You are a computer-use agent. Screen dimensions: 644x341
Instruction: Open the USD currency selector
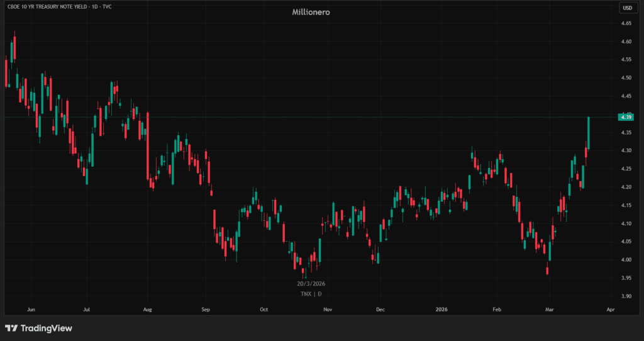pos(626,8)
